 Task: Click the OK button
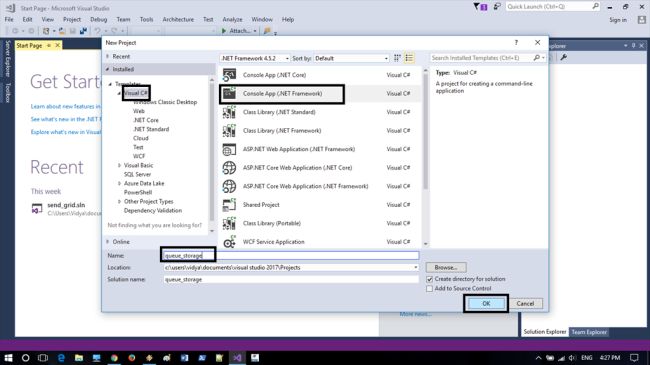486,304
